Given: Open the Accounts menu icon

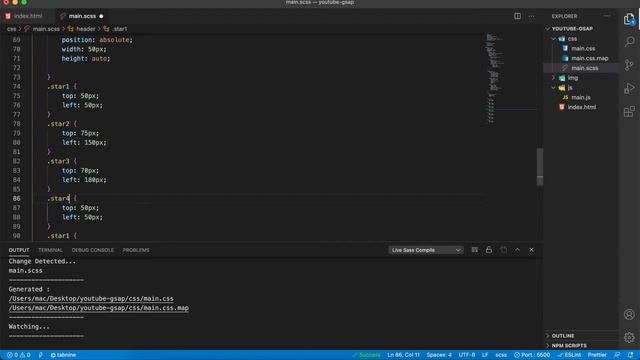Looking at the screenshot, I should point(629,314).
